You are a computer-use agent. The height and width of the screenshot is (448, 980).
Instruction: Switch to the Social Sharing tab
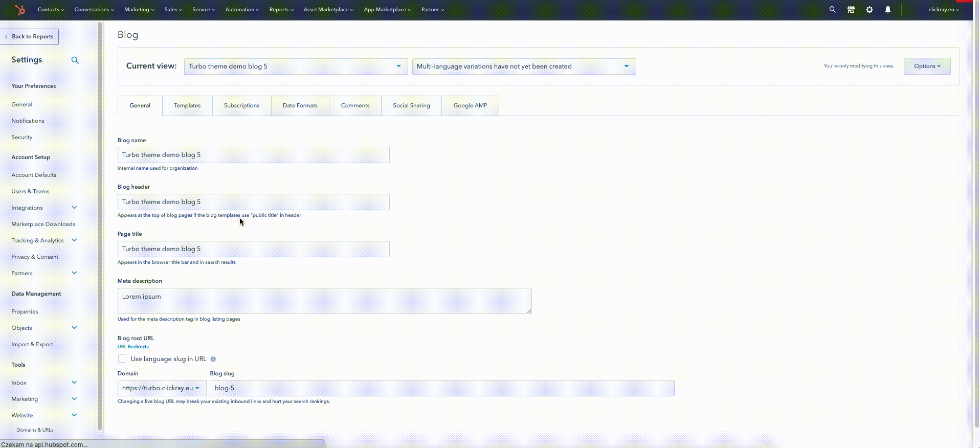411,105
